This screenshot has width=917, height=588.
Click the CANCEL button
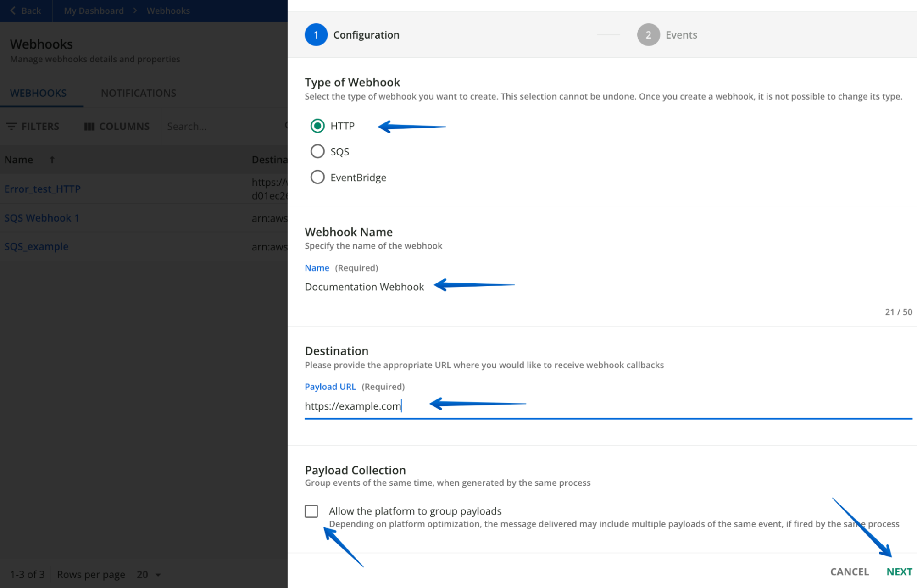(849, 571)
